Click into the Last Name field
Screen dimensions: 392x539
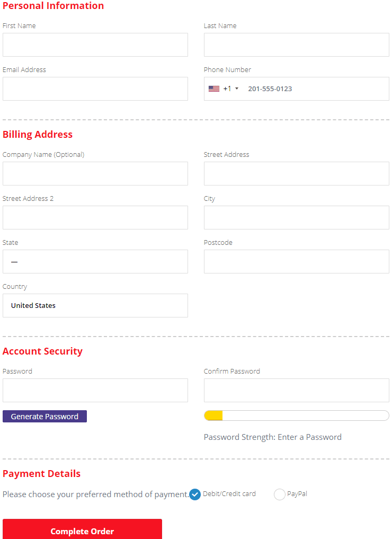point(297,45)
